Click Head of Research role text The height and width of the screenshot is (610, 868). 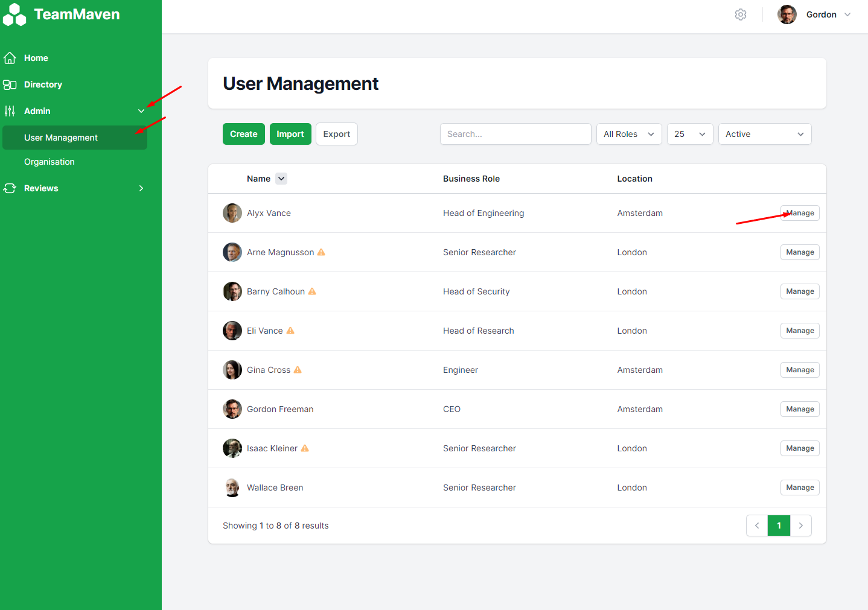(x=479, y=331)
